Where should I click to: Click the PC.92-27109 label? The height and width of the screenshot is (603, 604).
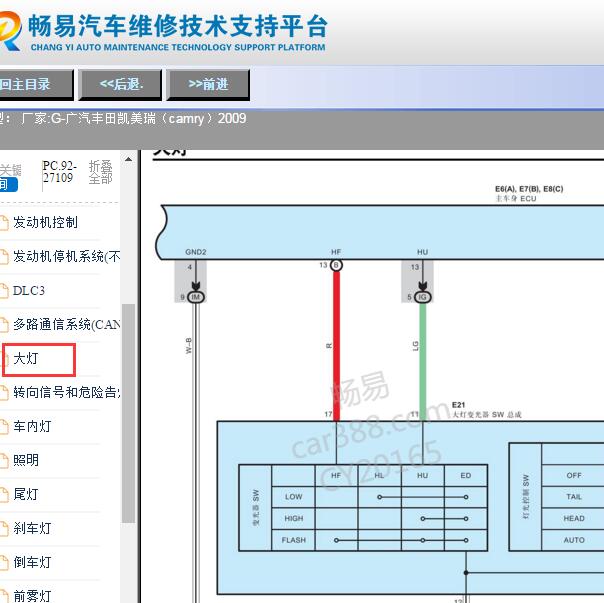pos(59,172)
